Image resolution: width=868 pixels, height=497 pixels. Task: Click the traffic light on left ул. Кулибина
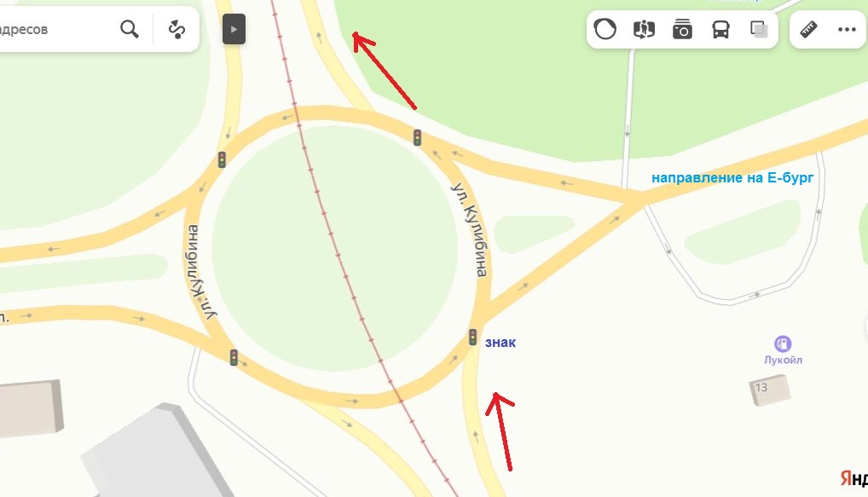click(222, 160)
